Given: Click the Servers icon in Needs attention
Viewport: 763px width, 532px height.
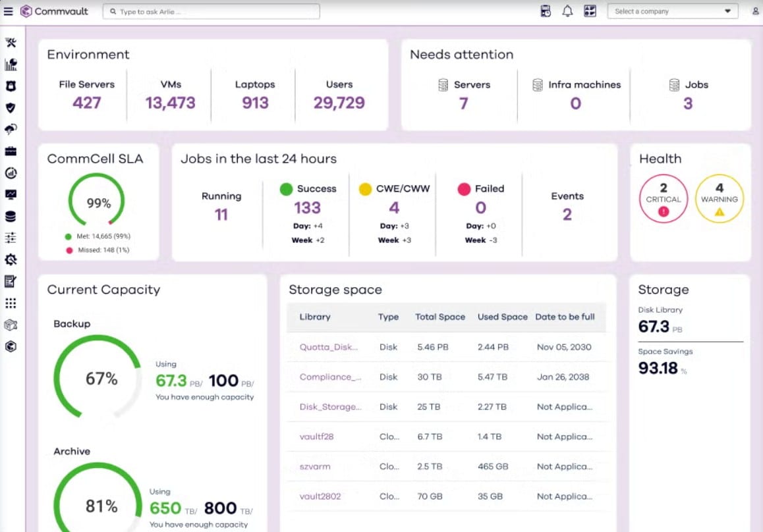Looking at the screenshot, I should coord(443,85).
